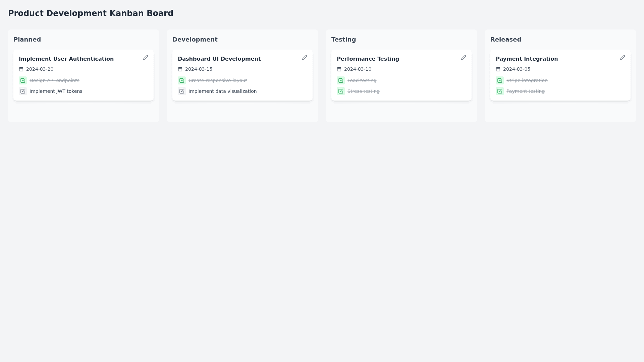Open editor for Payment Integration card
Viewport: 644px width, 362px height.
(622, 58)
